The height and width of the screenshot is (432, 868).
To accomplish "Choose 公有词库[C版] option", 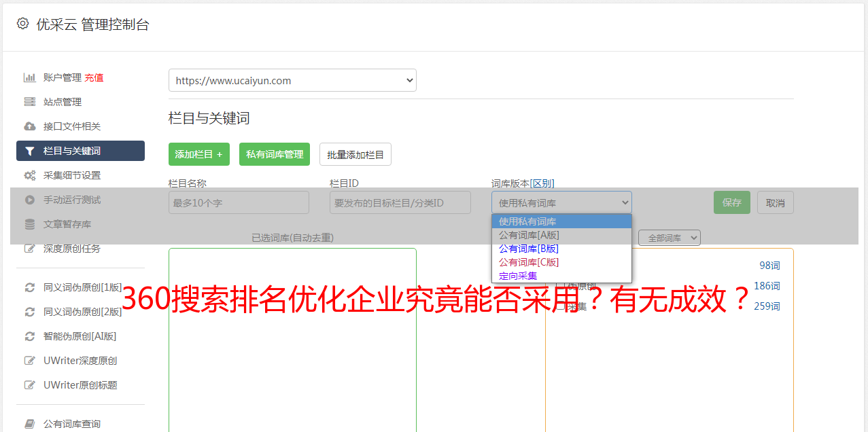I will [x=561, y=262].
